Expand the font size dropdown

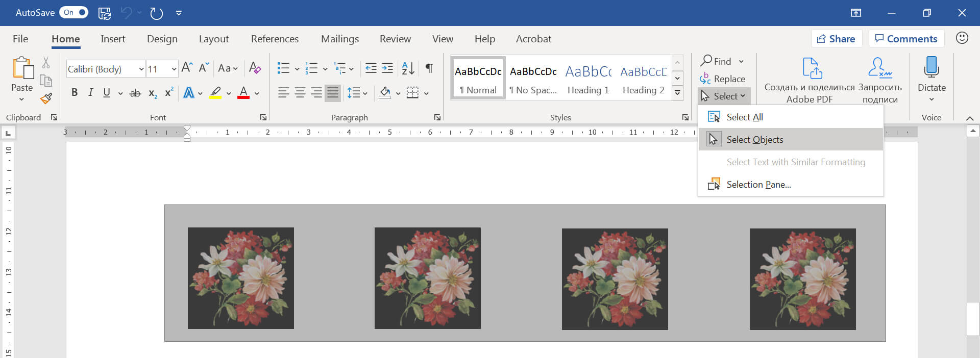[174, 69]
